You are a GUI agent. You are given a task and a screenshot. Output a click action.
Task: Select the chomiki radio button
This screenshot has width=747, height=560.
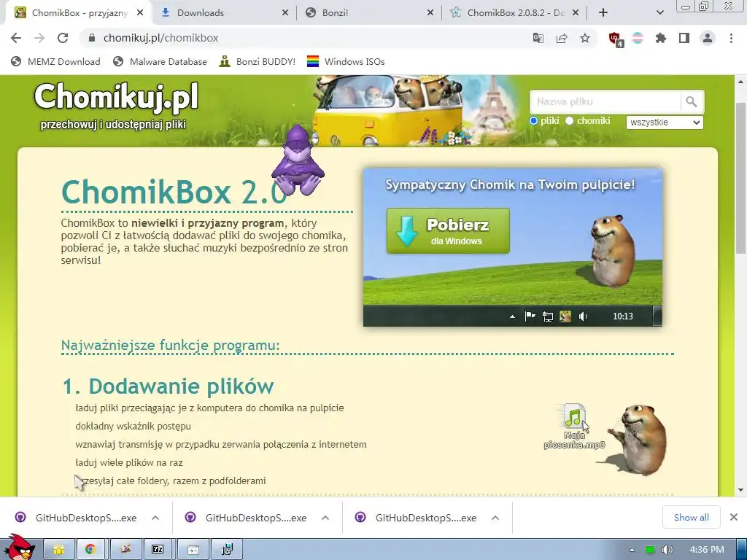(569, 121)
